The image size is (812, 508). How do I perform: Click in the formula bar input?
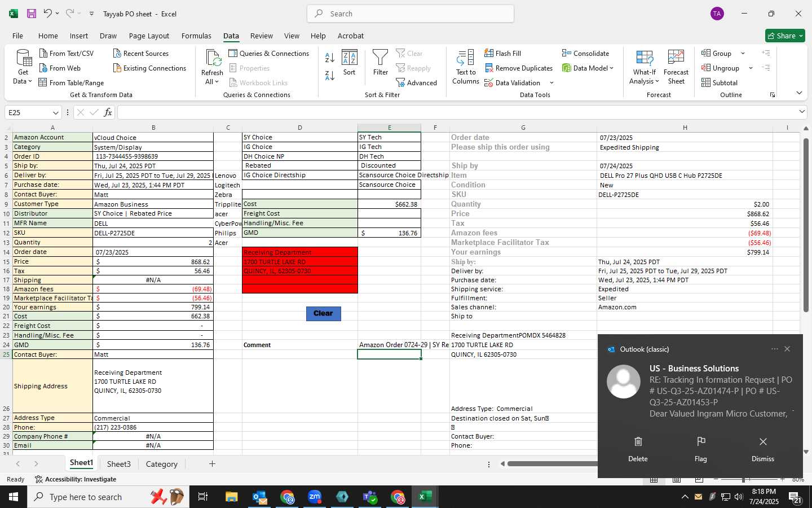[x=456, y=112]
